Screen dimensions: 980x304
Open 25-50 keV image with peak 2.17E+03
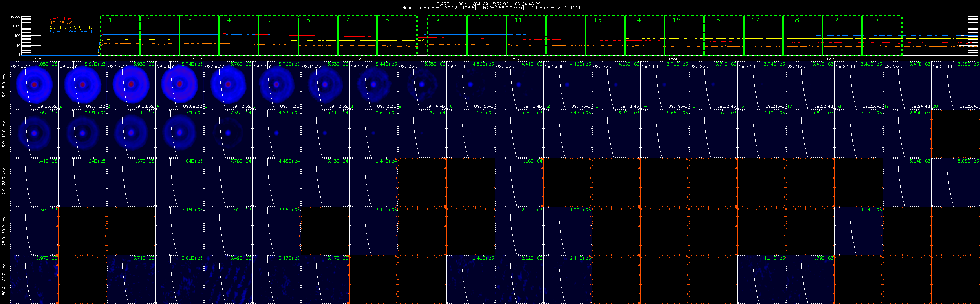519,231
